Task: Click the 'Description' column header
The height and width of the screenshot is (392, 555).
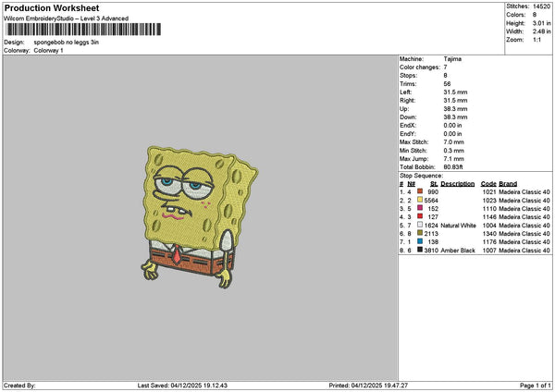Action: (458, 184)
